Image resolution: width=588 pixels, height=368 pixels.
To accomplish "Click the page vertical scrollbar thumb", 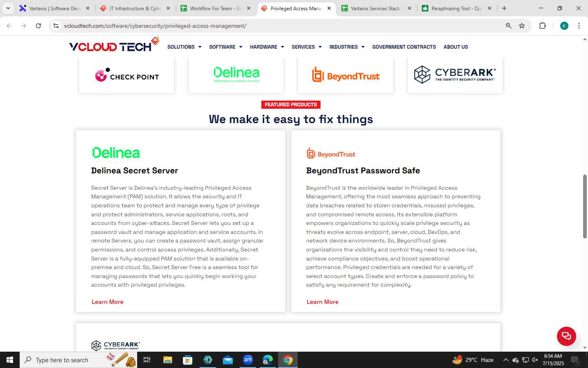I will click(585, 206).
